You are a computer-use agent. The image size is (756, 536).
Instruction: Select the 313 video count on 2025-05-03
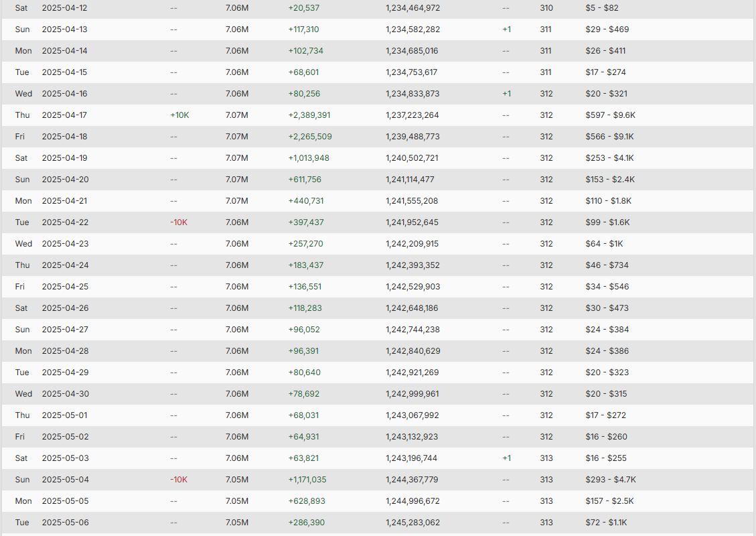pyautogui.click(x=546, y=458)
